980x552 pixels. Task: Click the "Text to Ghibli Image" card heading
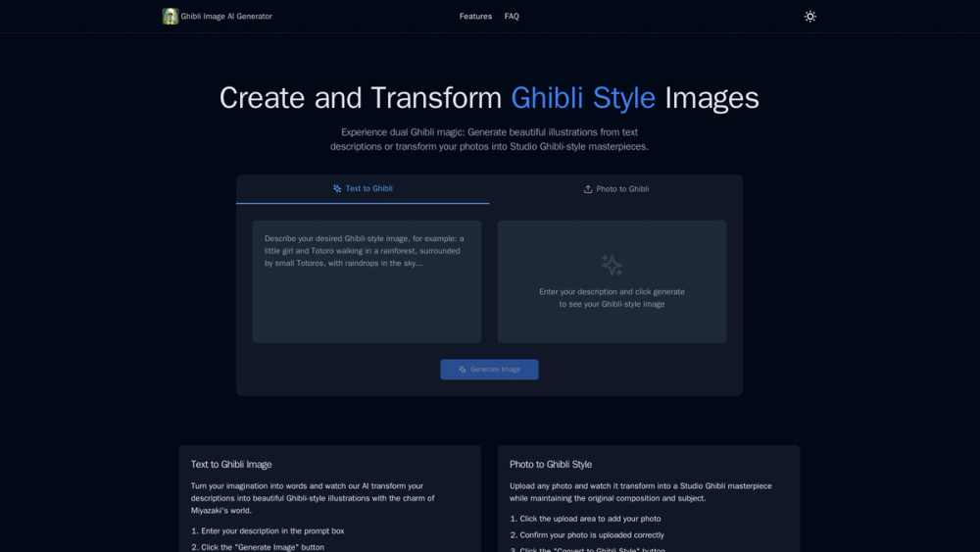(x=231, y=465)
